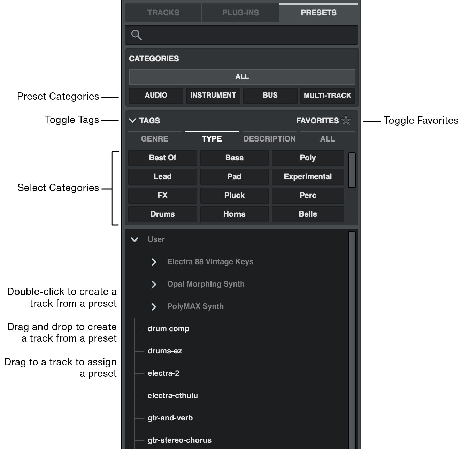Select the drums-ez preset
This screenshot has height=449, width=476.
(x=165, y=351)
